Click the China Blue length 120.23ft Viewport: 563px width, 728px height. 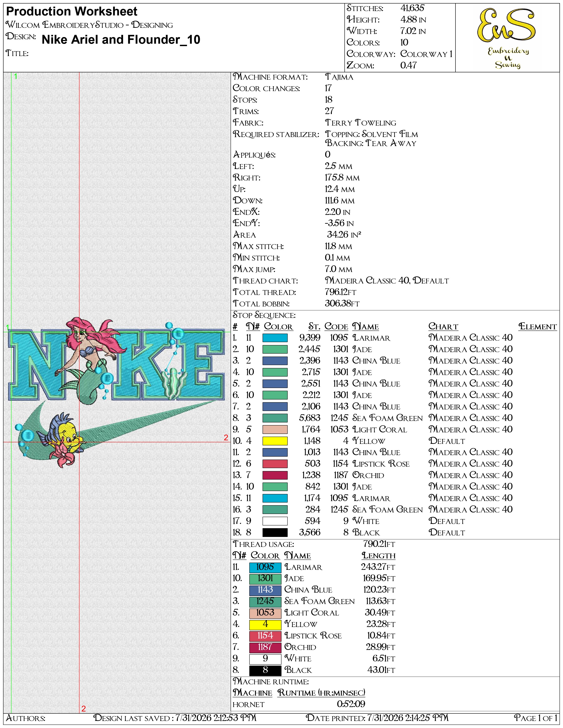379,590
